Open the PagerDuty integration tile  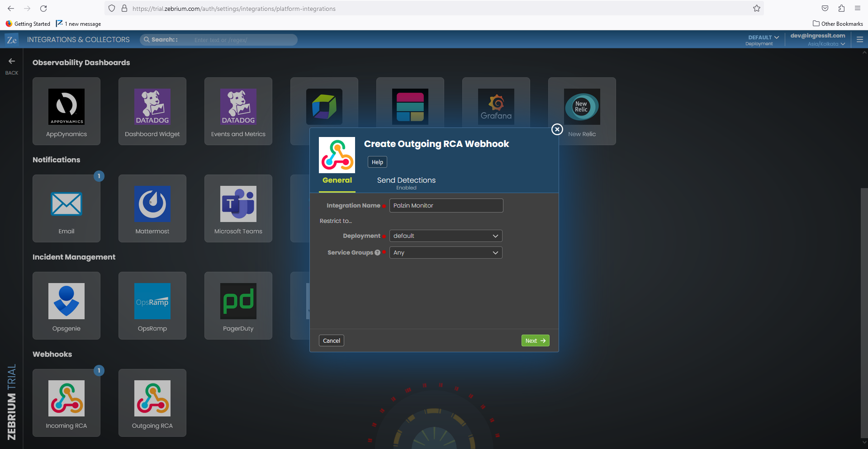[238, 306]
